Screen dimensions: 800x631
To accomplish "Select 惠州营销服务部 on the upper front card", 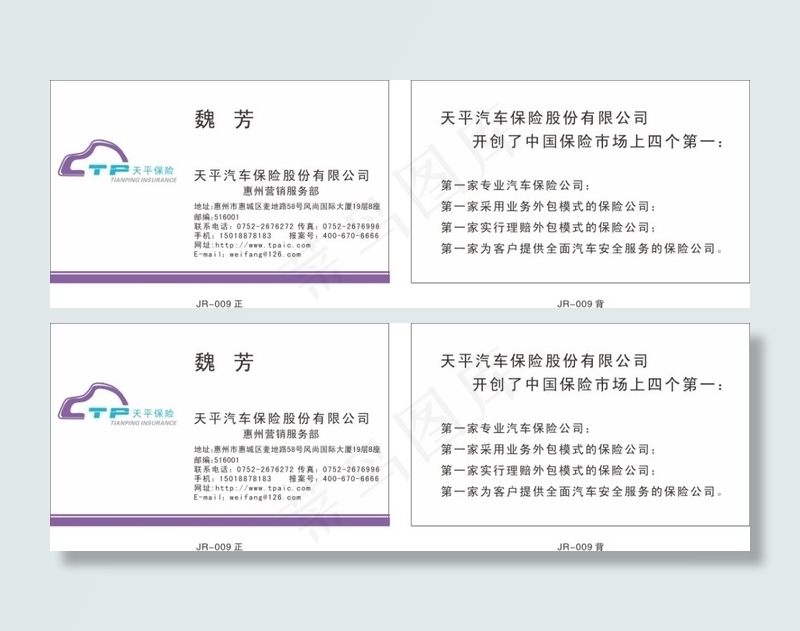I will click(281, 191).
